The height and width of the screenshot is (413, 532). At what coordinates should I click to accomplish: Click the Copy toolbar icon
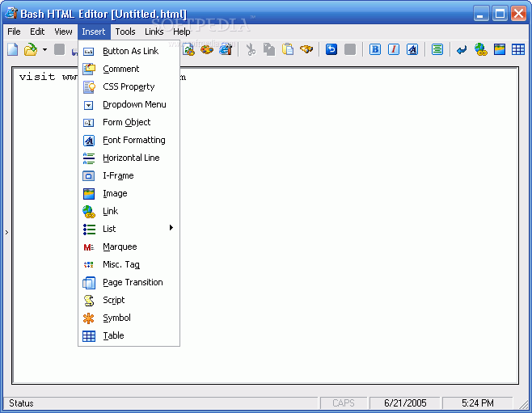coord(269,49)
